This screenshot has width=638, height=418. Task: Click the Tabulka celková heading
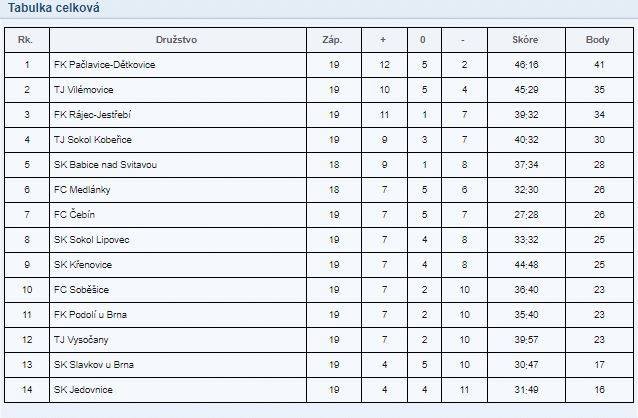[54, 8]
